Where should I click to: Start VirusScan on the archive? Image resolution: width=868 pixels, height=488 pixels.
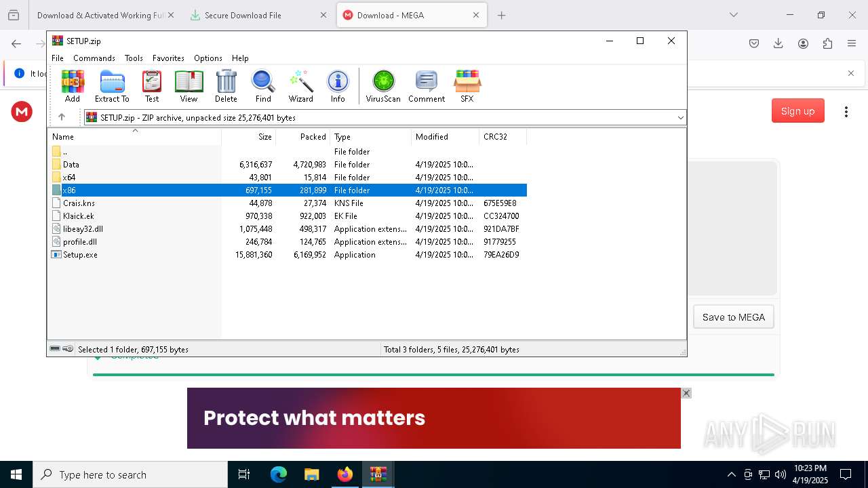coord(383,86)
